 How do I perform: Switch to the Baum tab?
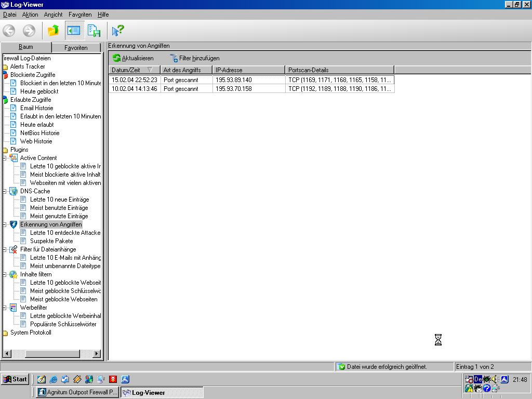pos(26,47)
